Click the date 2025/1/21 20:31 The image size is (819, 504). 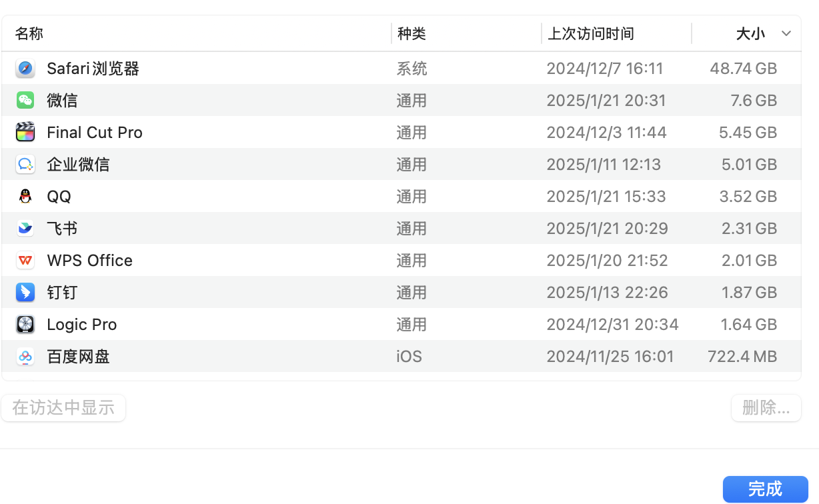pos(606,101)
